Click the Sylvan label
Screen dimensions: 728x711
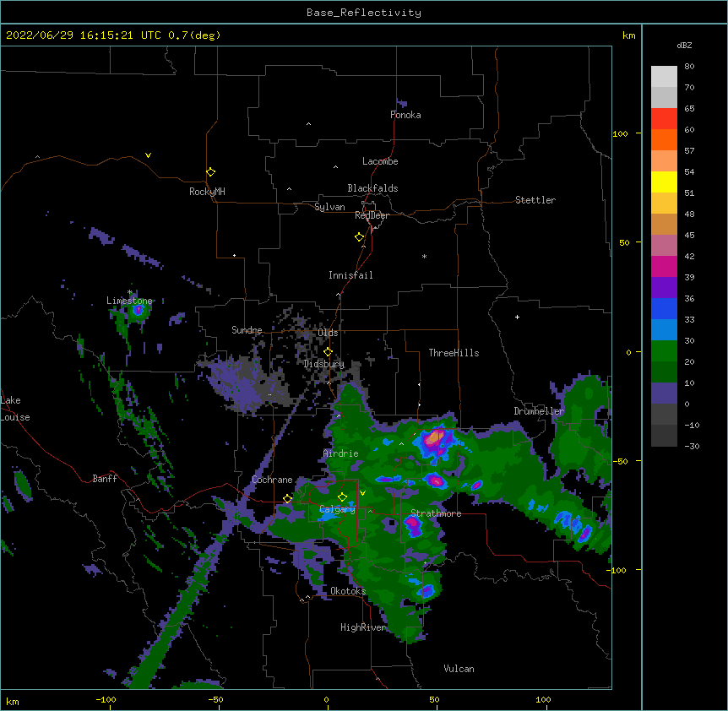click(329, 207)
